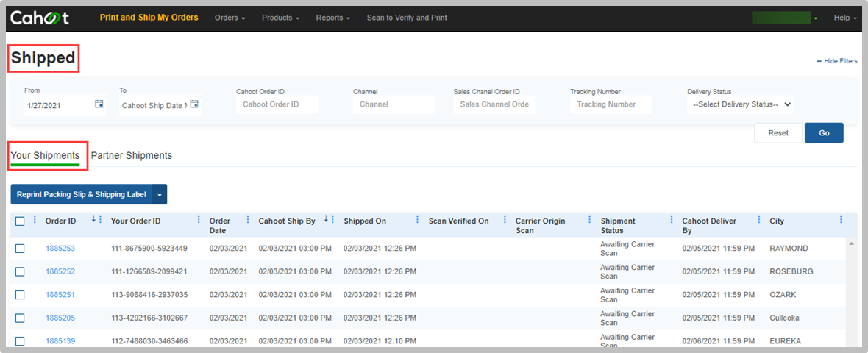Sort by Cahoot Ship By arrow
The image size is (868, 353).
(326, 220)
